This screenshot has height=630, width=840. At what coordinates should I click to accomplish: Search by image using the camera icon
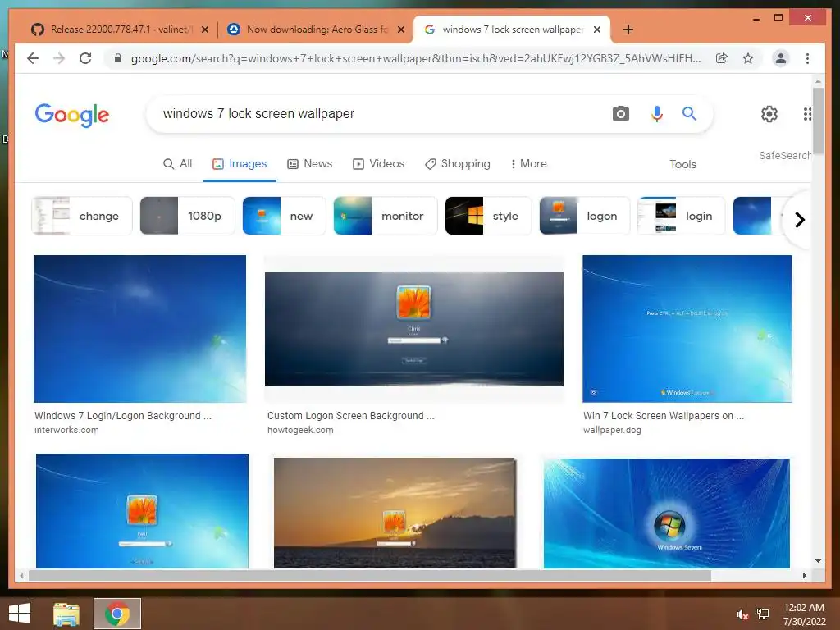[620, 113]
